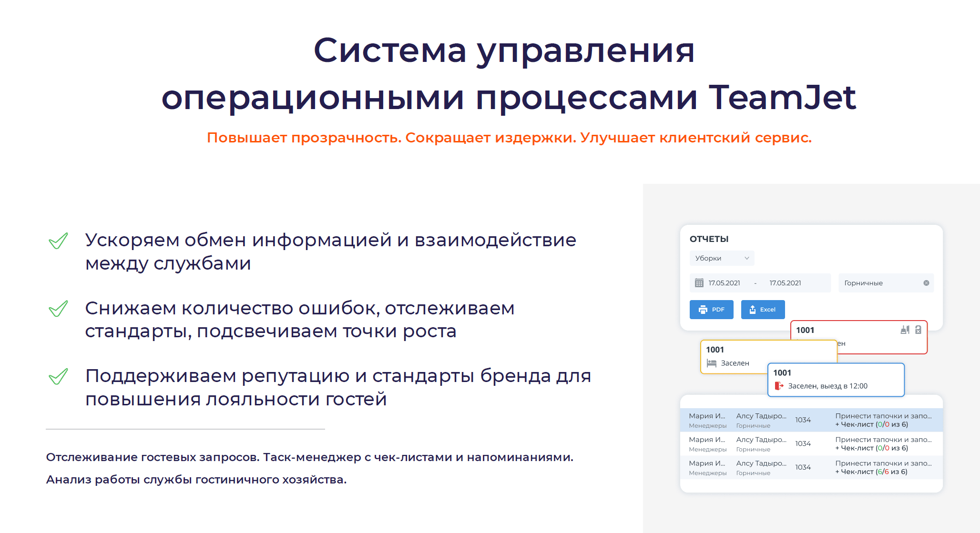
Task: Click the line Анализ работы службы гостиничного хозяйства
Action: (196, 480)
